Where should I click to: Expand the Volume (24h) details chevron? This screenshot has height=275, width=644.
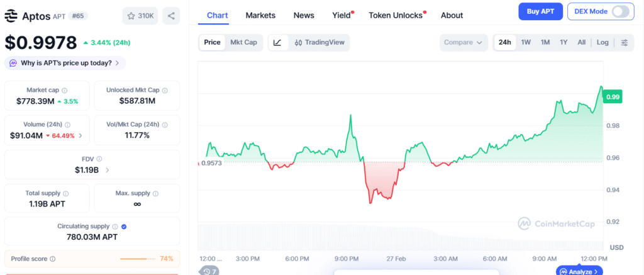tap(80, 135)
